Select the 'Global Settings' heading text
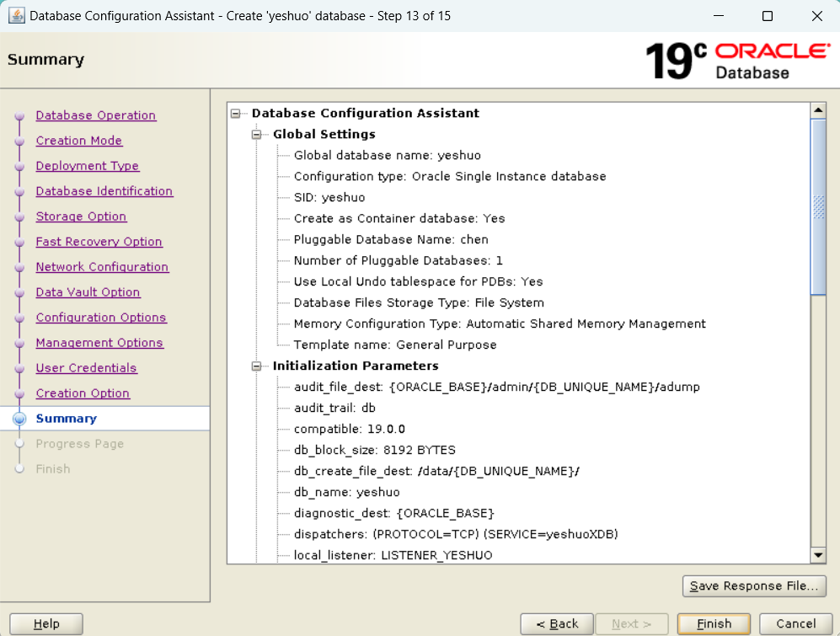Viewport: 840px width, 636px height. click(x=324, y=135)
